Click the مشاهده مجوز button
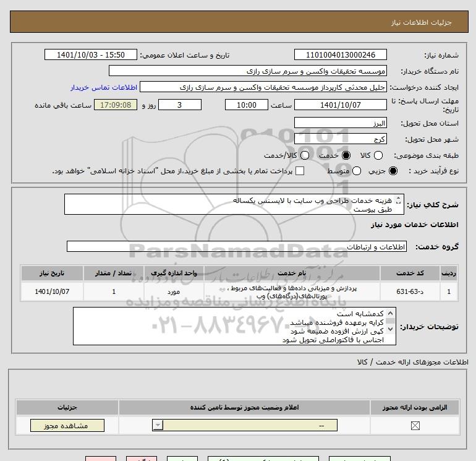 coord(67,426)
